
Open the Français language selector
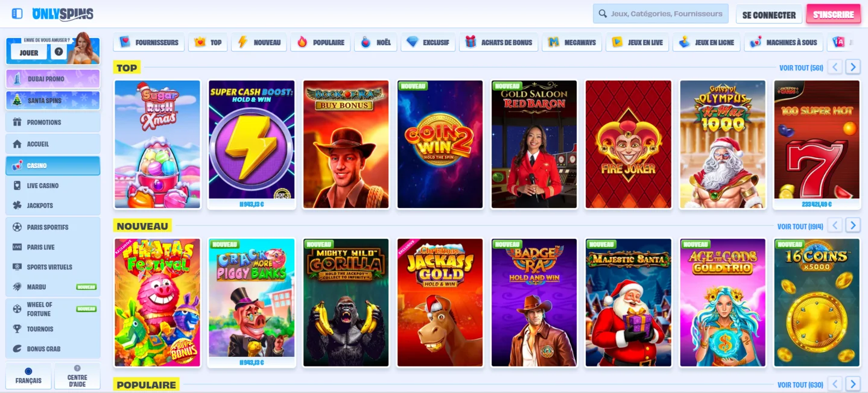(28, 376)
